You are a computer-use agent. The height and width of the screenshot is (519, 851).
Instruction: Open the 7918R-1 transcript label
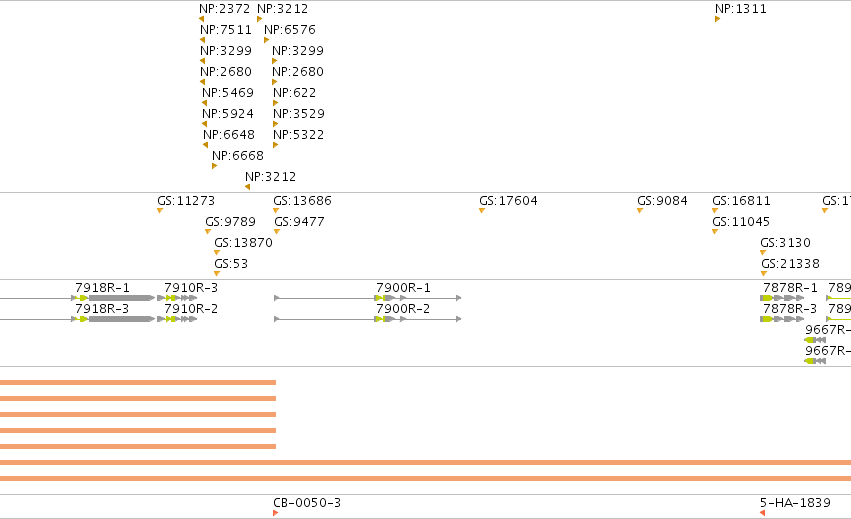point(102,288)
